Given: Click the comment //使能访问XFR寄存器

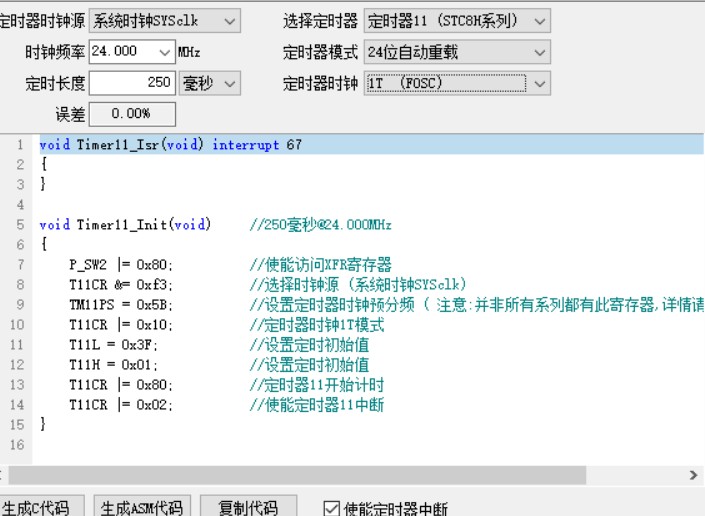Looking at the screenshot, I should tap(321, 264).
